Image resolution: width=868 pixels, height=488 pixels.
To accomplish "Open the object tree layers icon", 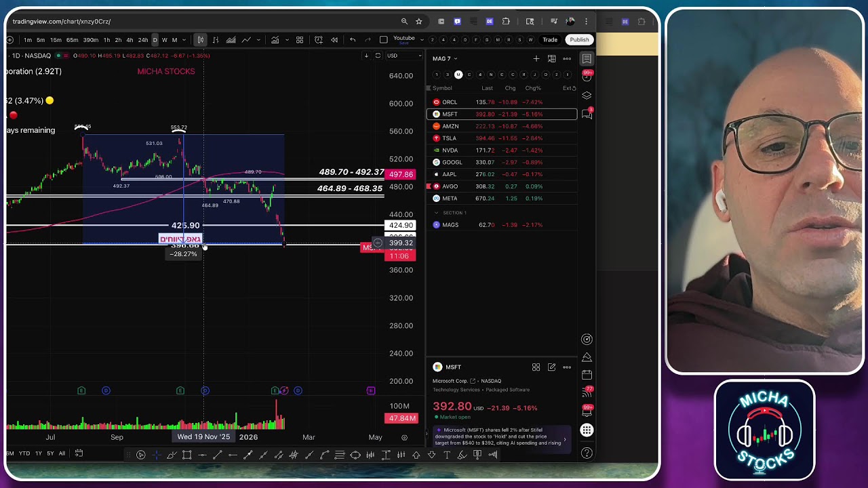I will click(x=587, y=96).
